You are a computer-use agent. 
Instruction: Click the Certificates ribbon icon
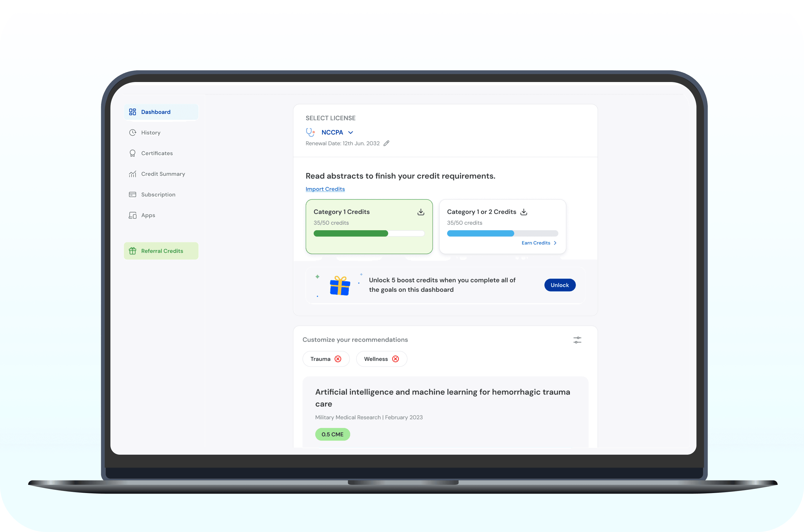(132, 153)
